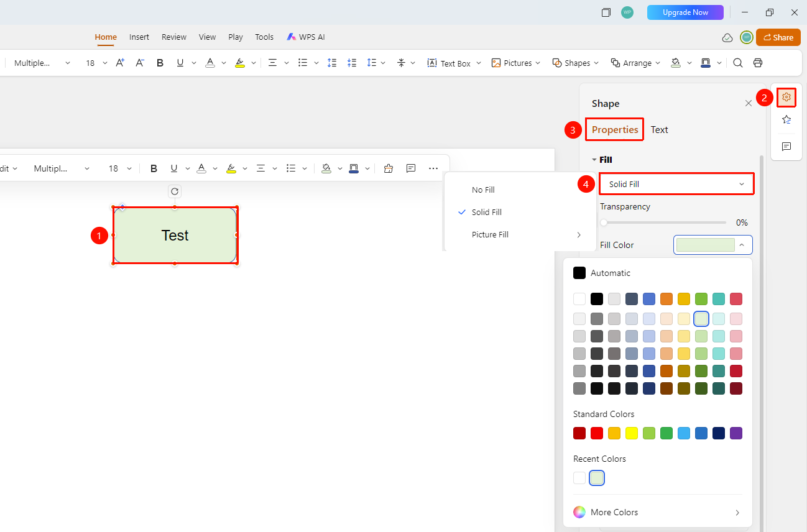This screenshot has height=532, width=807.
Task: Collapse the Fill section triangle
Action: pos(594,160)
